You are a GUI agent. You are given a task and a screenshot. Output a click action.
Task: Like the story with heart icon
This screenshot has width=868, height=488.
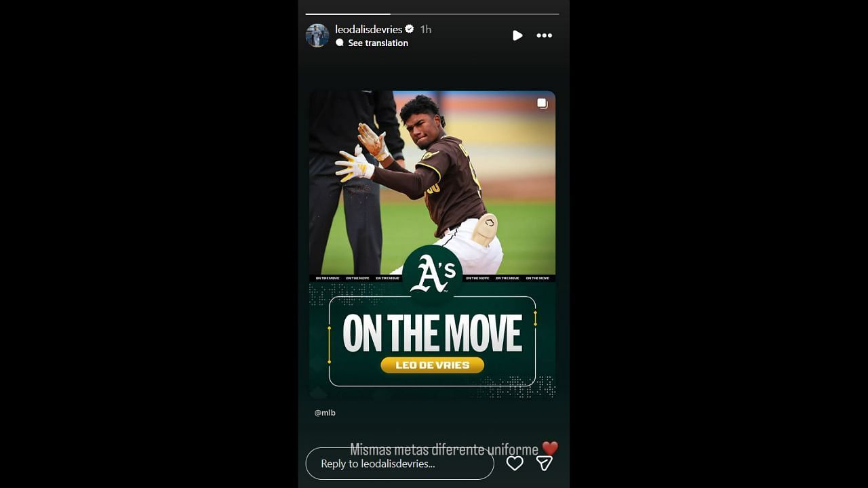(515, 464)
